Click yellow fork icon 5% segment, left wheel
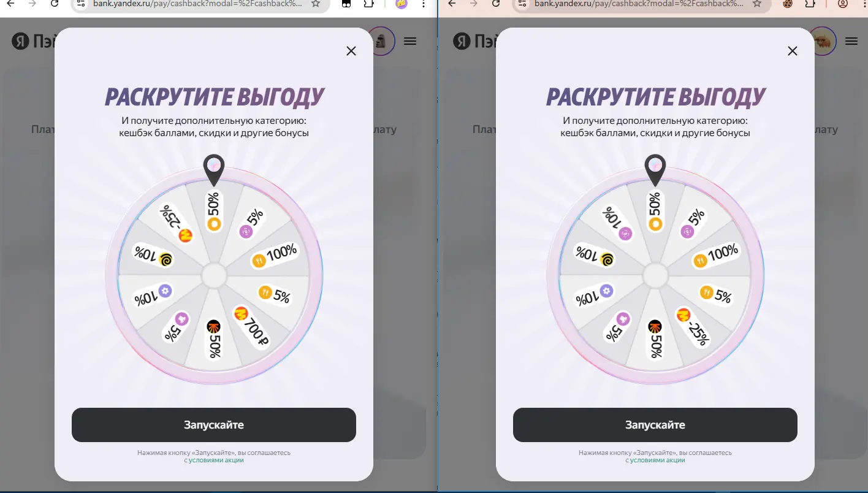Image resolution: width=868 pixels, height=493 pixels. (x=274, y=294)
